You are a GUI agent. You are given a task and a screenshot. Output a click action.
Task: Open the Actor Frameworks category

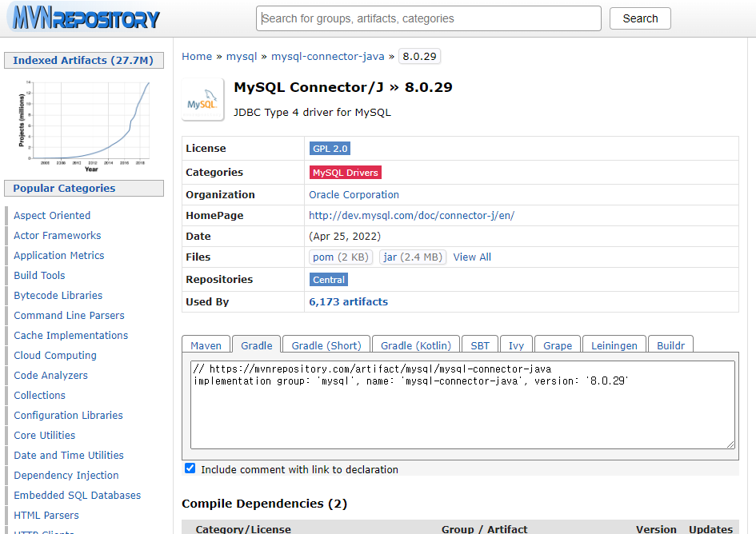click(x=58, y=235)
